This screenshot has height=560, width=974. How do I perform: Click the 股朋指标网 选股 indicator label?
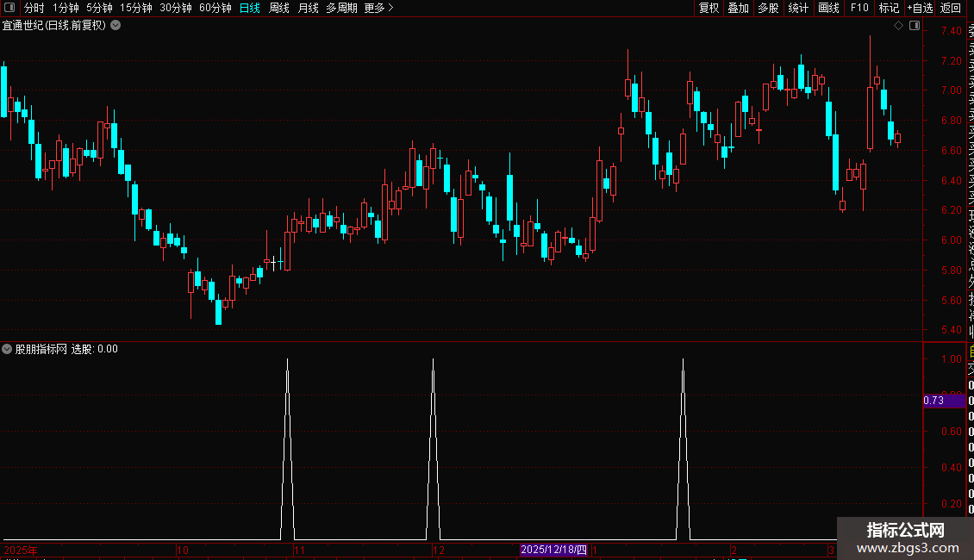coord(66,349)
